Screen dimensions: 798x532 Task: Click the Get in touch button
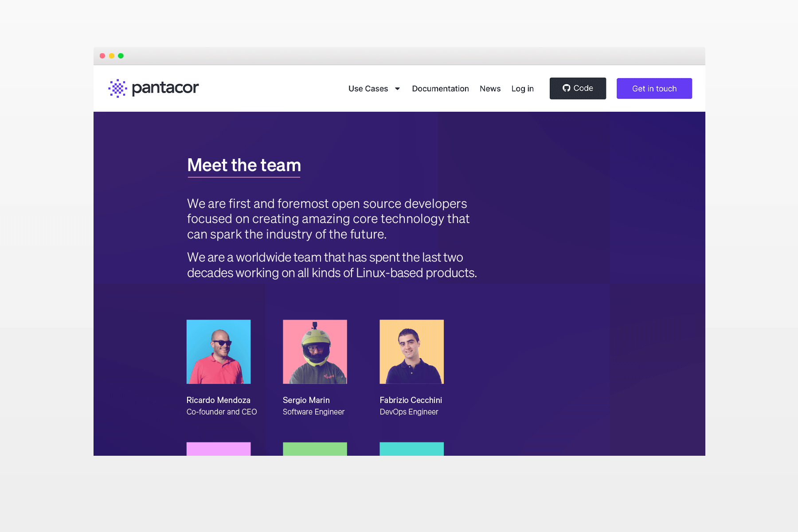click(x=654, y=88)
